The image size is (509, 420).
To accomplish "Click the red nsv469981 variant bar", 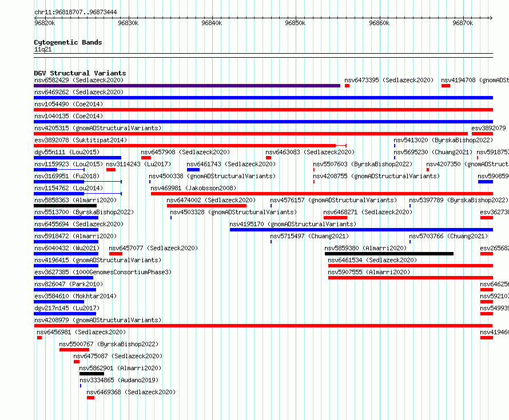I will pos(321,194).
